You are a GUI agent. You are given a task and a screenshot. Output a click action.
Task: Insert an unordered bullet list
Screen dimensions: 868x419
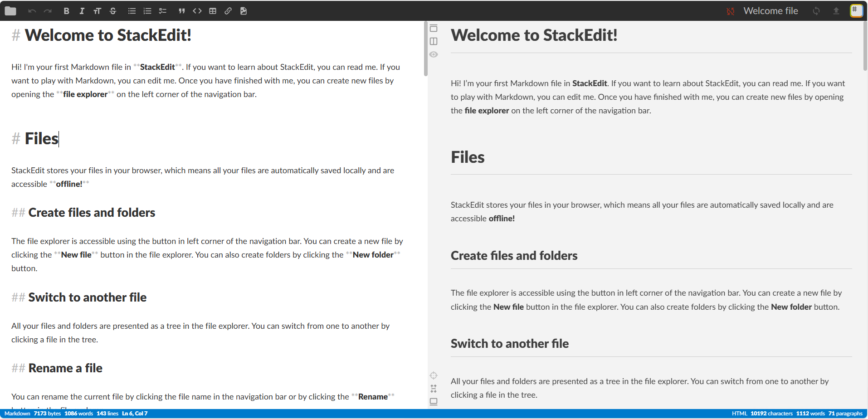tap(132, 11)
